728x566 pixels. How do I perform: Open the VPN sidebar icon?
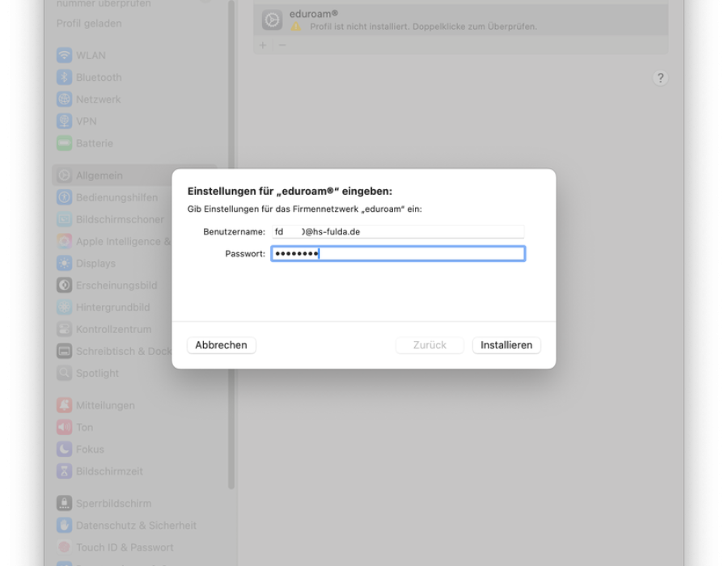click(65, 121)
